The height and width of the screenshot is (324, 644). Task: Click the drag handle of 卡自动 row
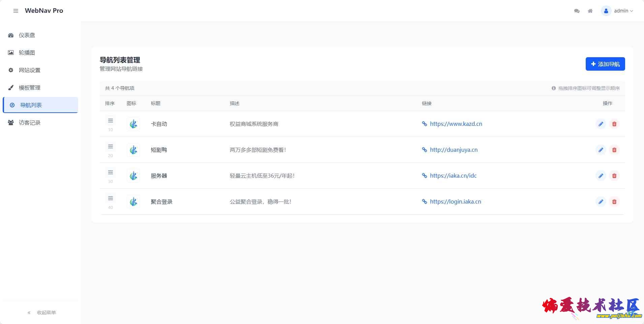[x=110, y=121]
